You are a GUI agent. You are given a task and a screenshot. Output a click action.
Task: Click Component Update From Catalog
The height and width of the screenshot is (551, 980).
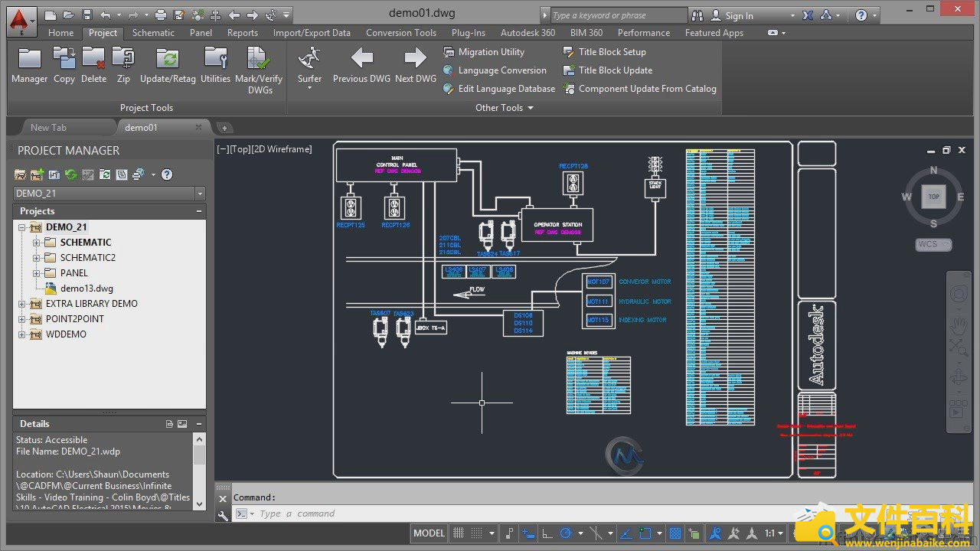click(640, 89)
